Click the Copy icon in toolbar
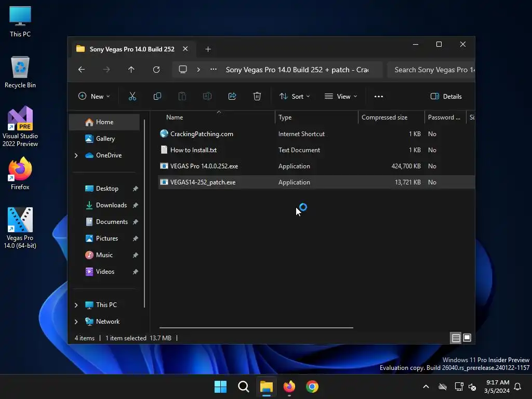 point(157,96)
